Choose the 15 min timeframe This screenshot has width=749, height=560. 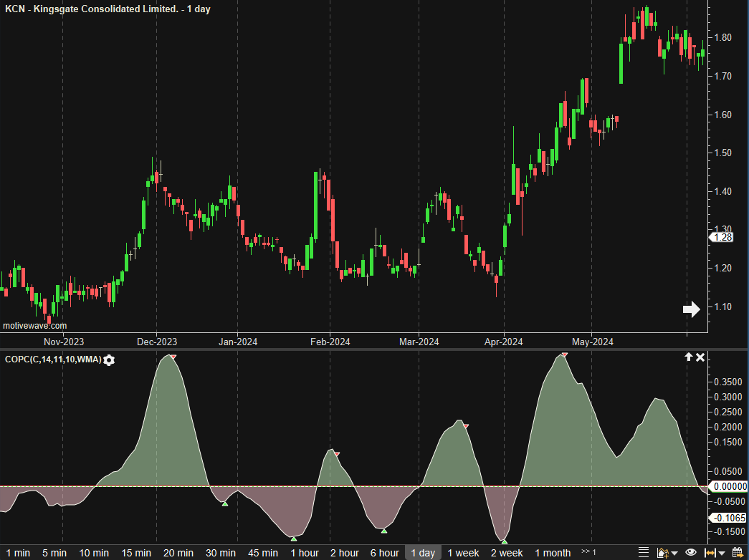click(x=136, y=553)
